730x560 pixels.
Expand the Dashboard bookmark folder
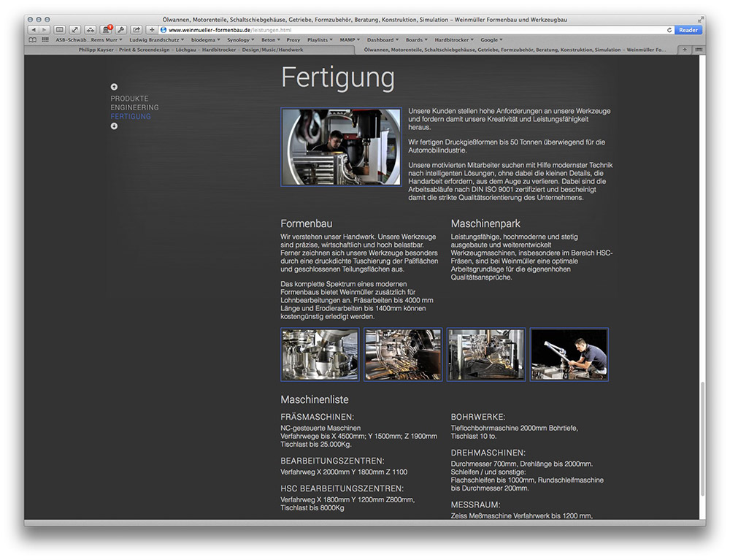pos(383,40)
